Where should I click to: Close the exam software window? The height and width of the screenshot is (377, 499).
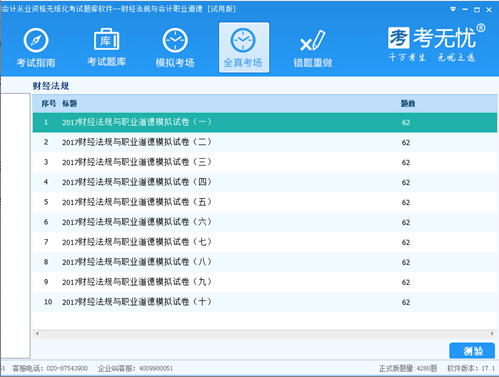click(489, 10)
